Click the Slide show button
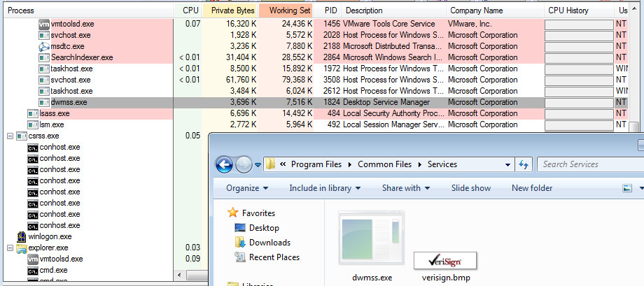The width and height of the screenshot is (644, 286). tap(470, 188)
